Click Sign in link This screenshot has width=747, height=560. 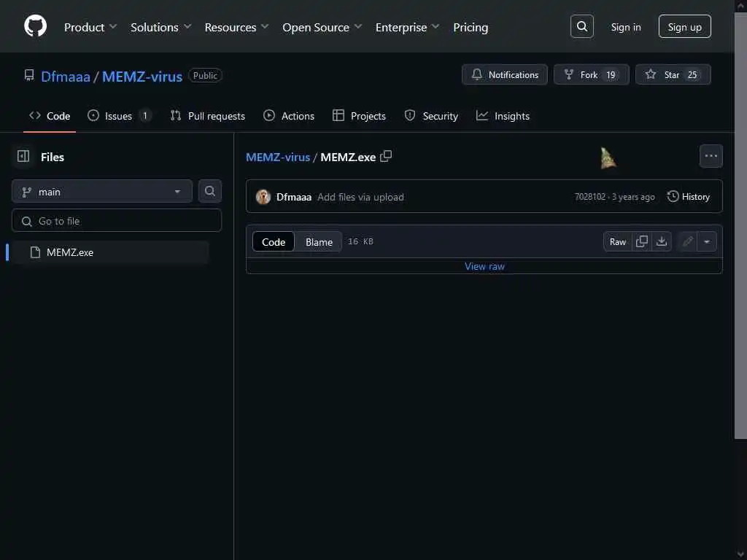coord(625,27)
